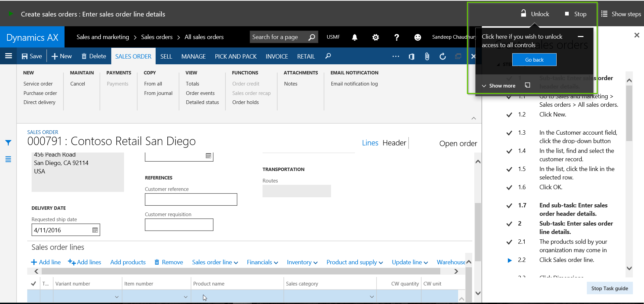Open the Office integration icon

pyautogui.click(x=411, y=56)
